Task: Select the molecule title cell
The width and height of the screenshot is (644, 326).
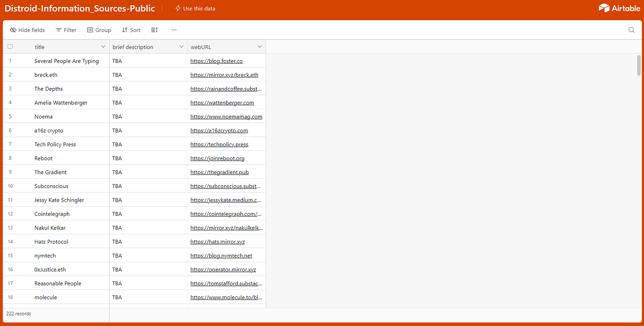Action: [46, 297]
